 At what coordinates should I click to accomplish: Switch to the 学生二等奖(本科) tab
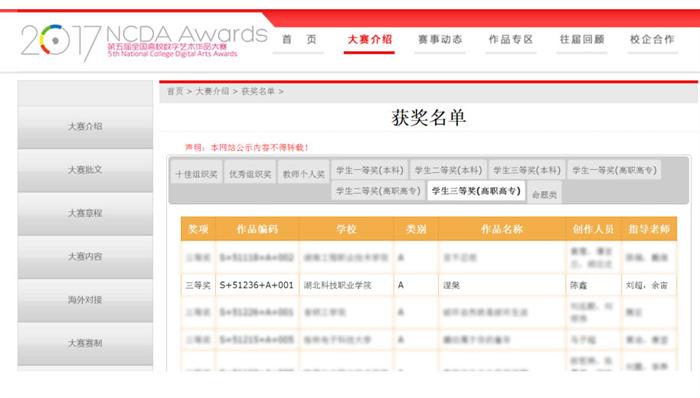(448, 170)
